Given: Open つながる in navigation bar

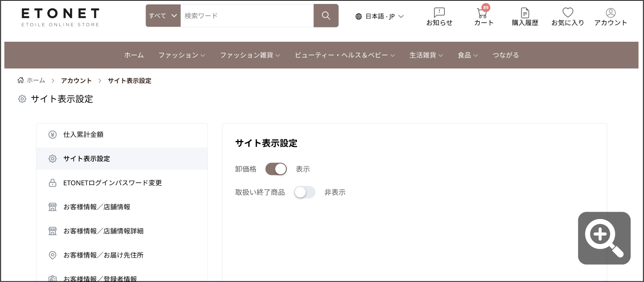Looking at the screenshot, I should tap(505, 55).
